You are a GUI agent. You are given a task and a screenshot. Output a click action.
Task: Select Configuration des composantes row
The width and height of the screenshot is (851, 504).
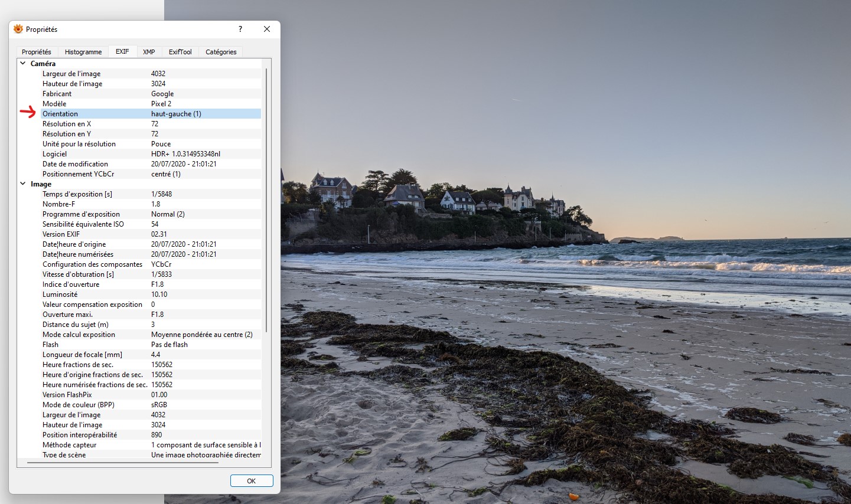pyautogui.click(x=151, y=264)
